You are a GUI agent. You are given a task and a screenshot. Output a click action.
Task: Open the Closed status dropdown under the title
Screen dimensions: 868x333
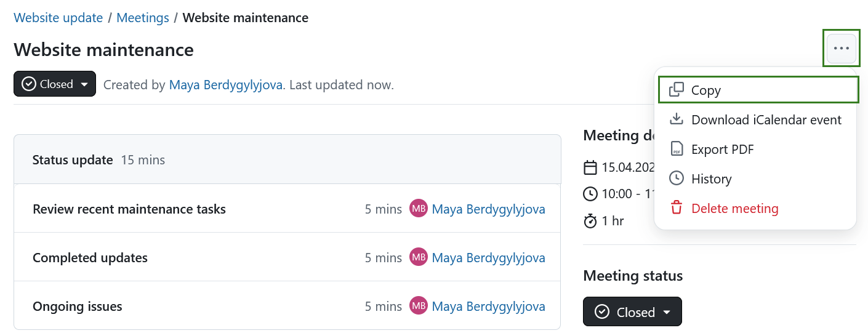pyautogui.click(x=55, y=84)
